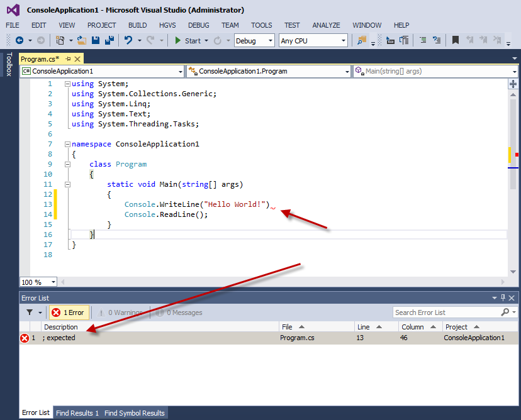
Task: Click the icon left of the indent-lines icon
Action: click(x=390, y=40)
